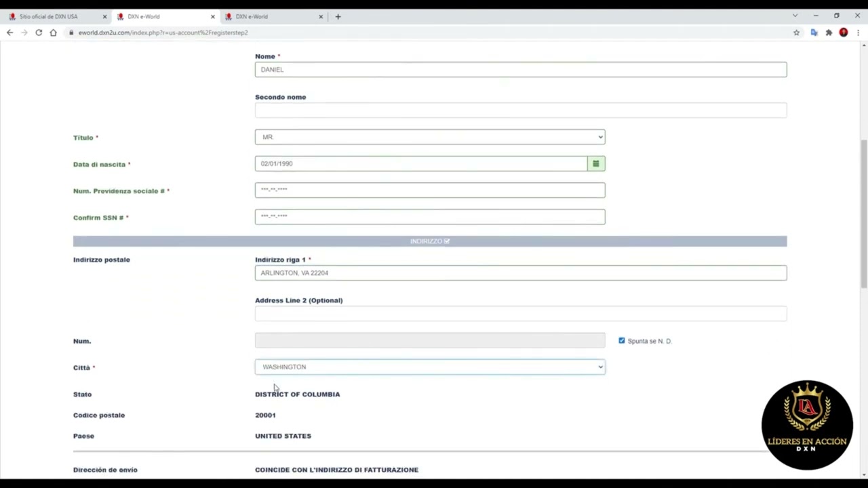Reload the page with the refresh icon
The image size is (868, 488).
click(x=39, y=33)
